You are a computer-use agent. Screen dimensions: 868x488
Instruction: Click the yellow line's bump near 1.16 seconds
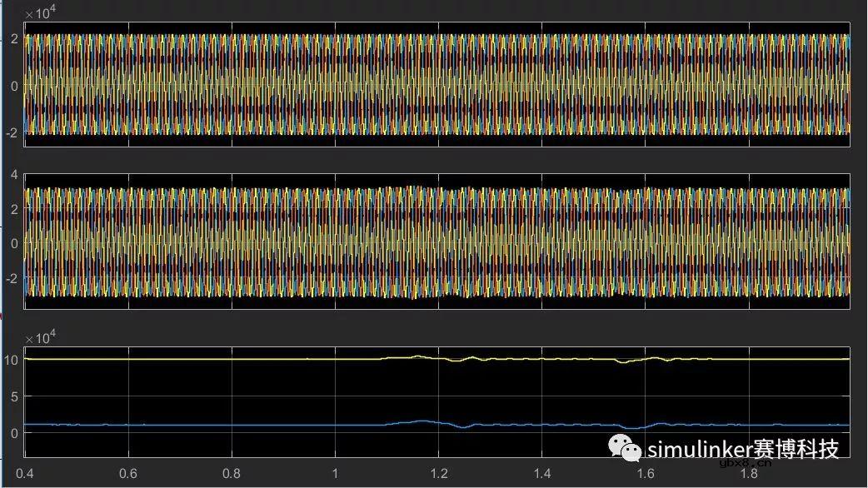pos(418,356)
